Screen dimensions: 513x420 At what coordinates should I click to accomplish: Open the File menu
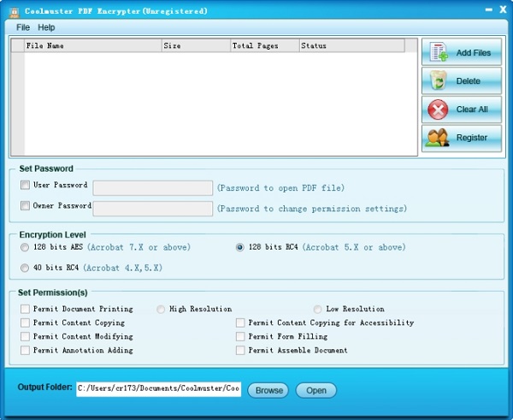23,27
